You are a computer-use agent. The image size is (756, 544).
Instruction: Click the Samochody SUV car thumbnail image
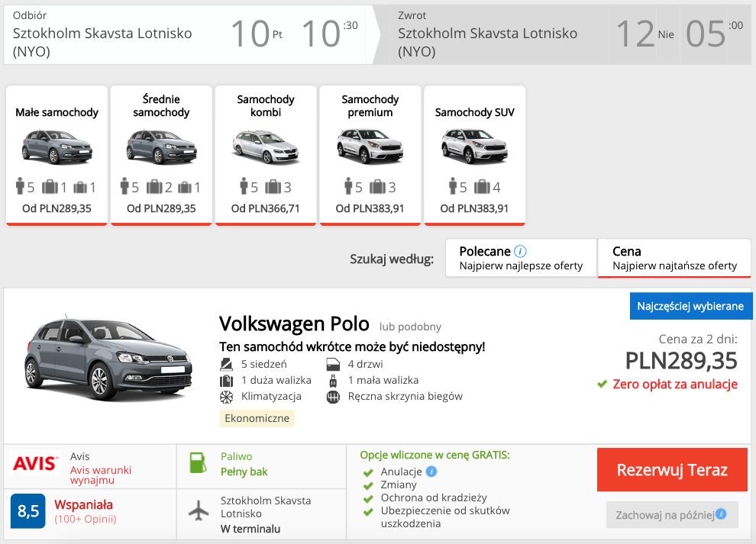[x=474, y=147]
